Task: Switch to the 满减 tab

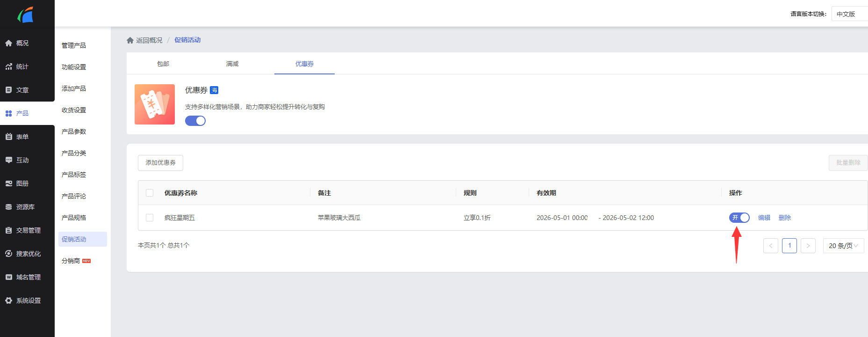Action: point(232,64)
